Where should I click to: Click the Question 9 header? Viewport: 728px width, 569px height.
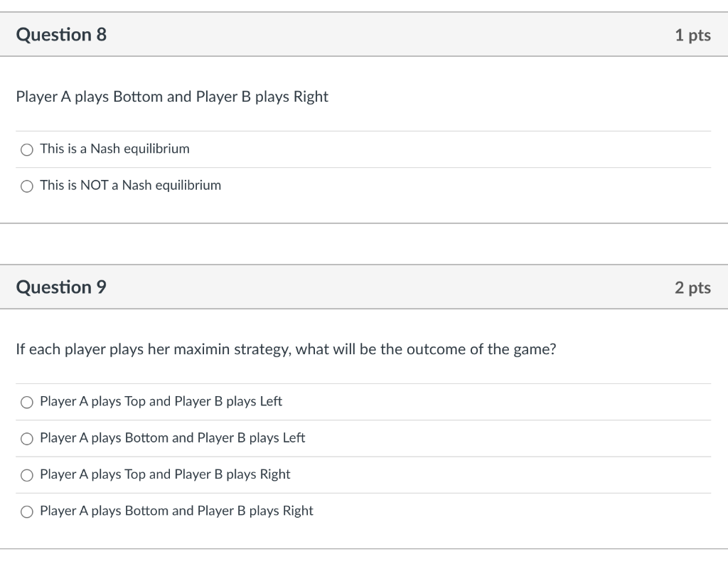[x=62, y=287]
